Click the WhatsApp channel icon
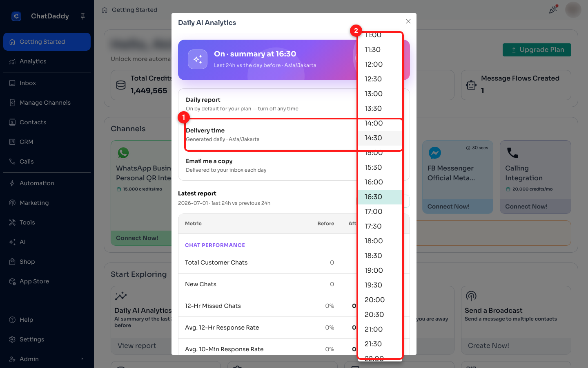 (x=123, y=153)
